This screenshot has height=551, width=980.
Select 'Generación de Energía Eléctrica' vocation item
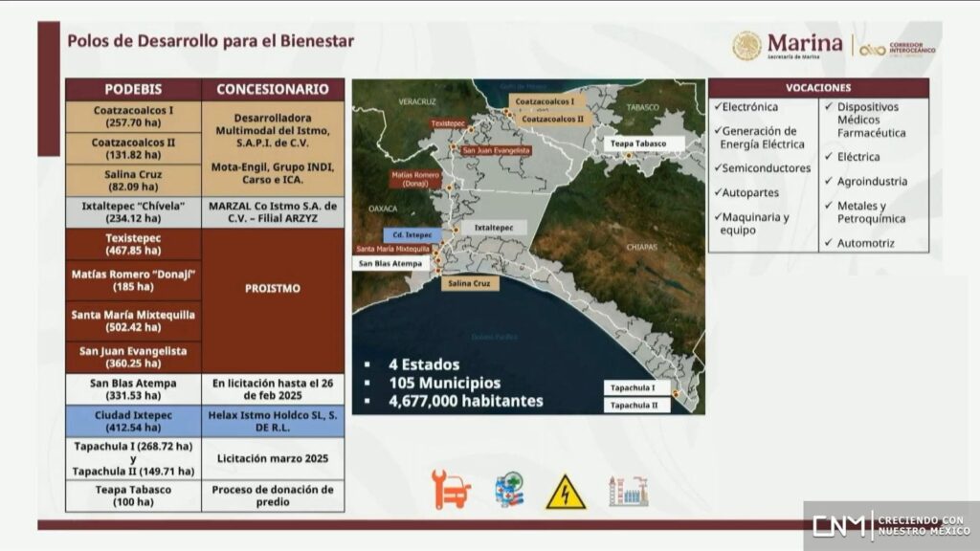(759, 138)
